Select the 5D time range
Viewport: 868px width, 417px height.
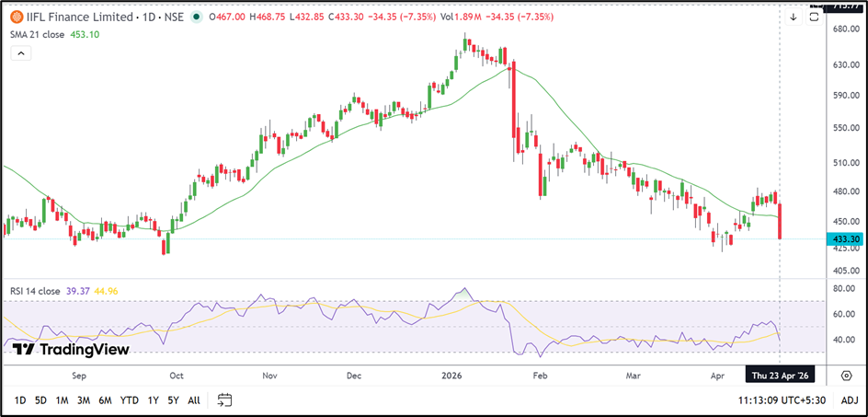[x=40, y=400]
